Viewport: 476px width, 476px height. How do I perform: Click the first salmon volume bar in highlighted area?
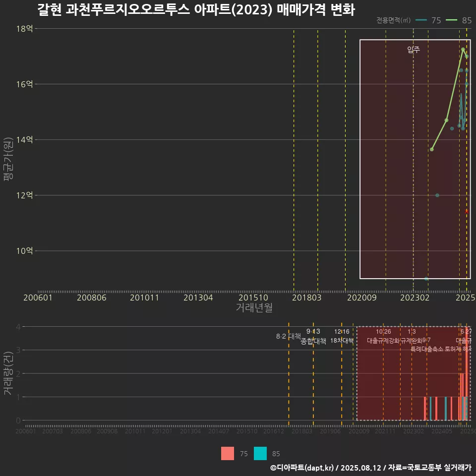(x=425, y=409)
